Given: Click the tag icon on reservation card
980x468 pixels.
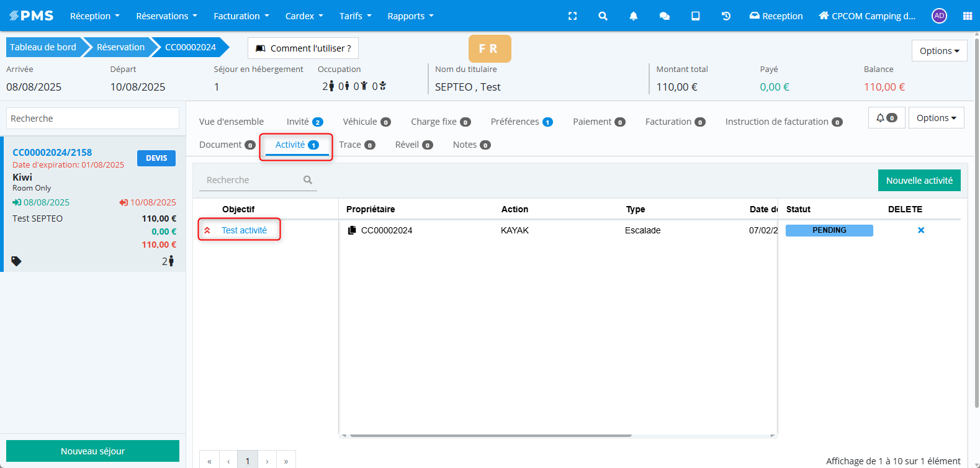Looking at the screenshot, I should pyautogui.click(x=17, y=261).
